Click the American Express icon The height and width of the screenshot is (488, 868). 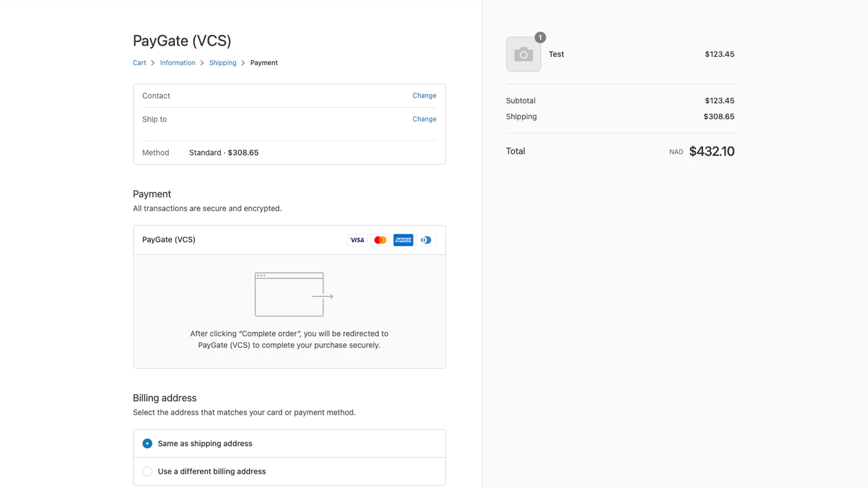(x=403, y=240)
